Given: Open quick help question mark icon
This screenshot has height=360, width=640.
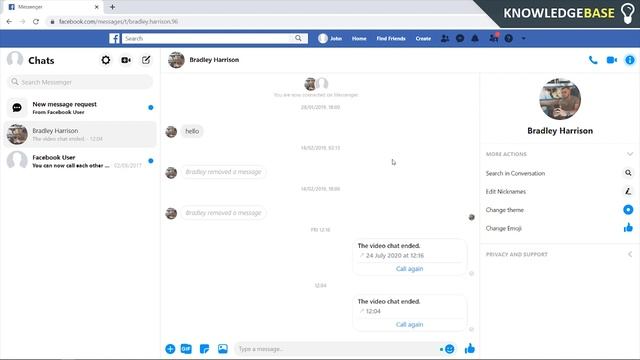Looking at the screenshot, I should point(509,38).
